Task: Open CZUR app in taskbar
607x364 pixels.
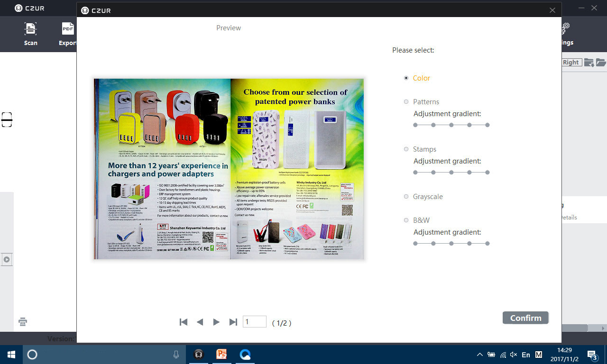Action: pos(199,355)
